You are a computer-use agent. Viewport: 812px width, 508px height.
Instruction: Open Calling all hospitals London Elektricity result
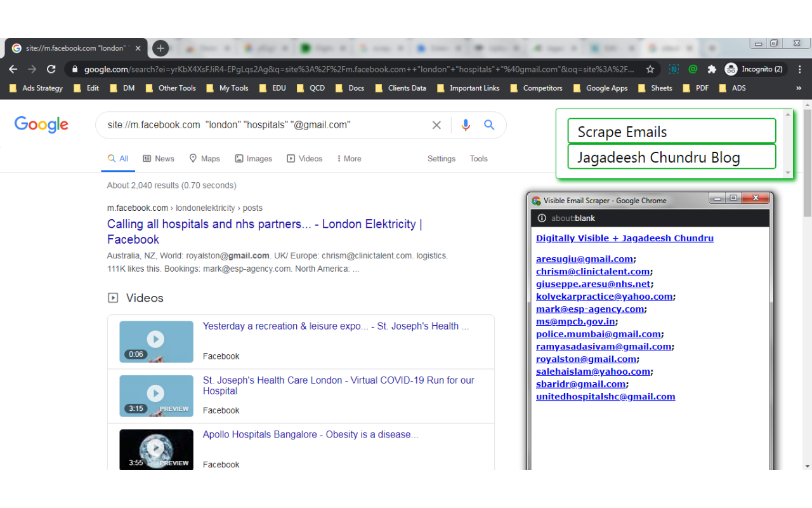(x=265, y=232)
